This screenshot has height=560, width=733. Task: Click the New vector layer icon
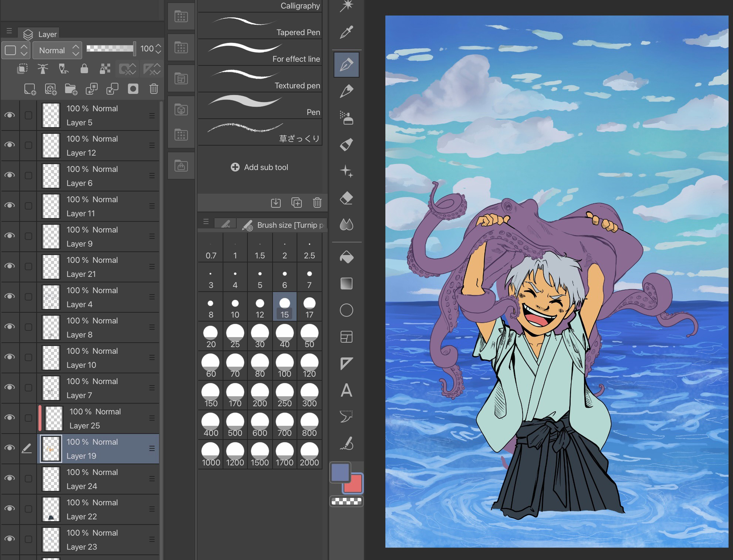click(51, 89)
